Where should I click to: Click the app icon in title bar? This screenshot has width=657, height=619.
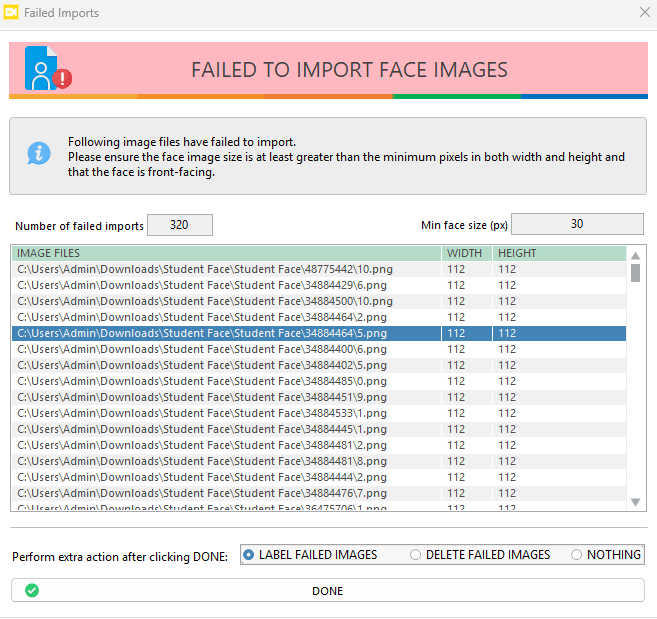(12, 13)
